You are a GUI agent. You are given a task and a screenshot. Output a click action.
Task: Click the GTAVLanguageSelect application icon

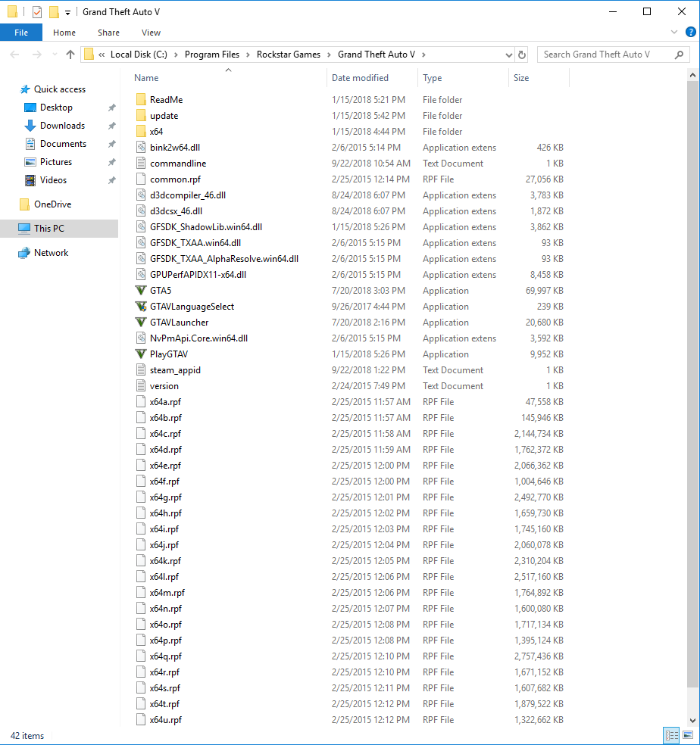[x=141, y=307]
